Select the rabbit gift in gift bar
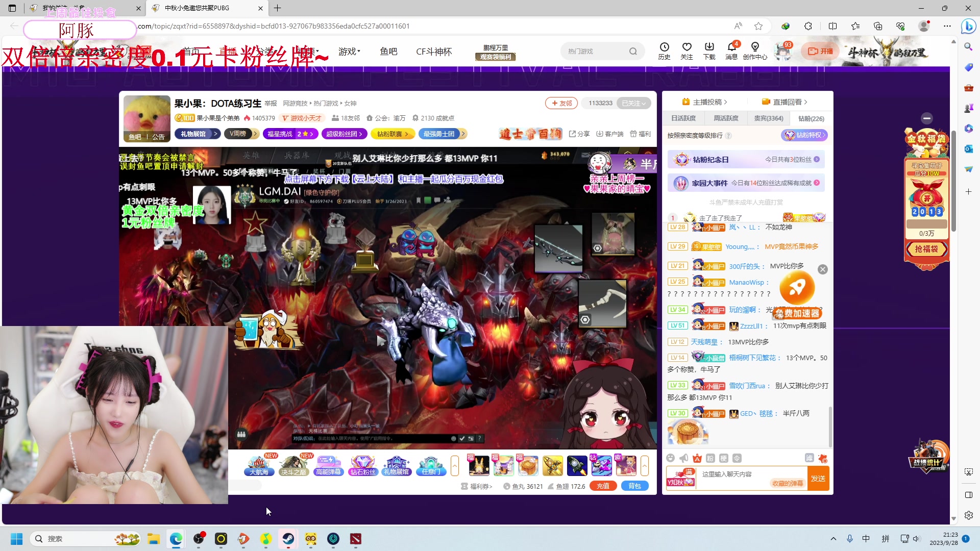 click(478, 465)
